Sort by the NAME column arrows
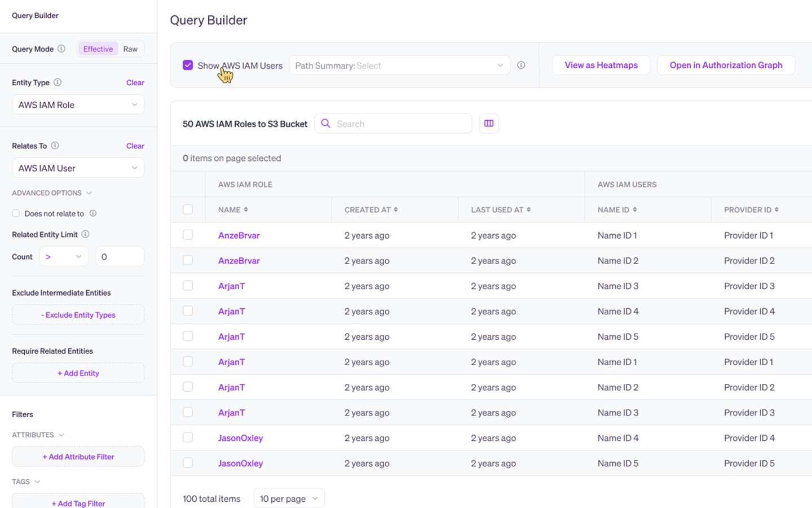This screenshot has width=812, height=508. click(x=246, y=209)
